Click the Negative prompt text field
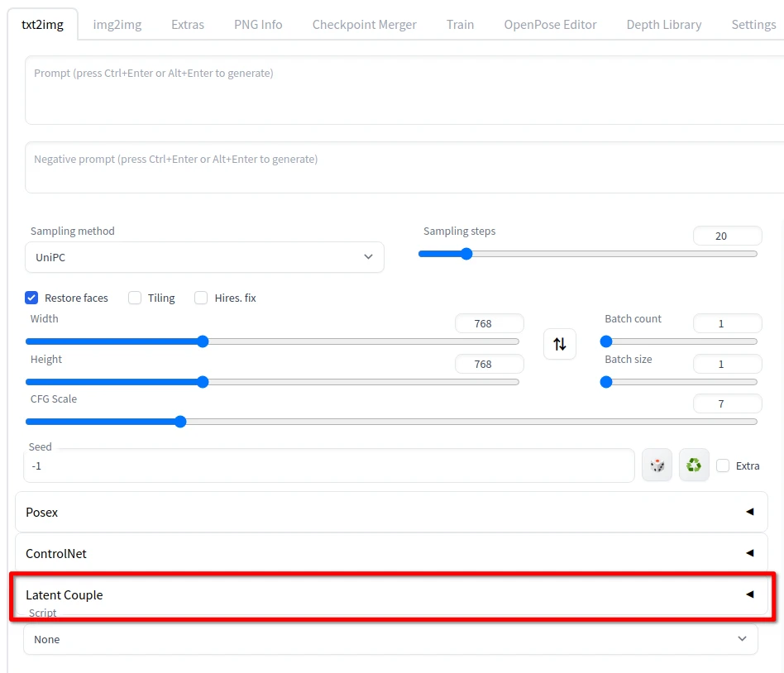The height and width of the screenshot is (673, 784). click(397, 168)
